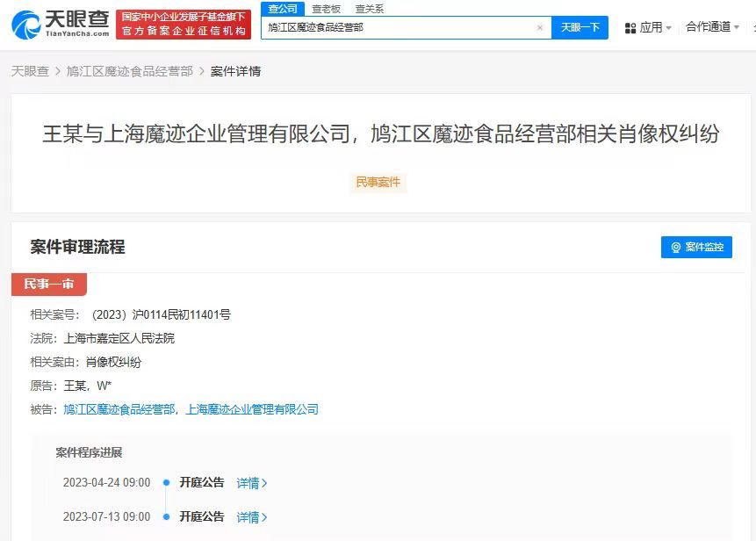Open defendant link 上海魔迹企业管理有限公司
The image size is (756, 541).
tap(251, 409)
